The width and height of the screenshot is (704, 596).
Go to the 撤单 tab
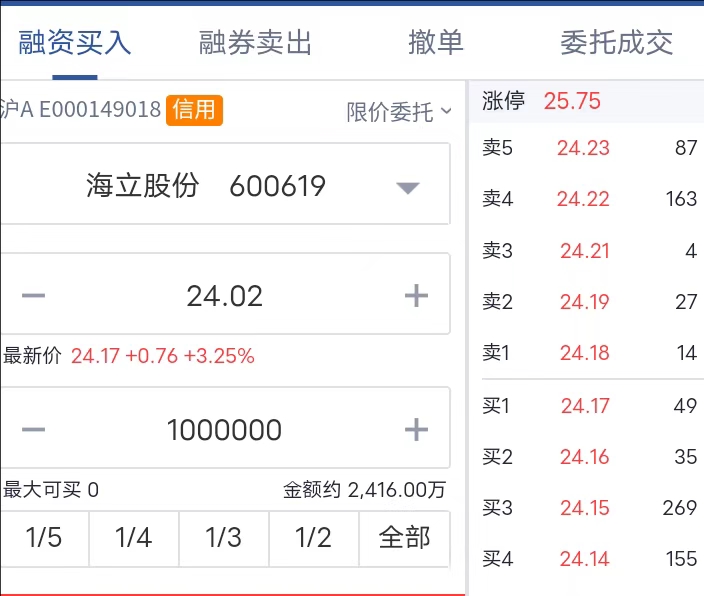pyautogui.click(x=436, y=43)
